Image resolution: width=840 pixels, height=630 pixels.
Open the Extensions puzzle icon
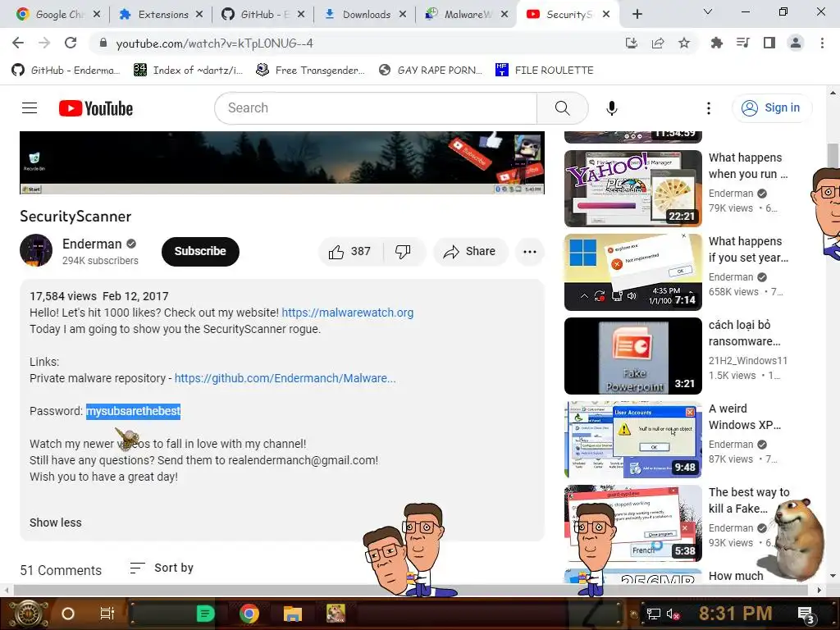coord(716,43)
